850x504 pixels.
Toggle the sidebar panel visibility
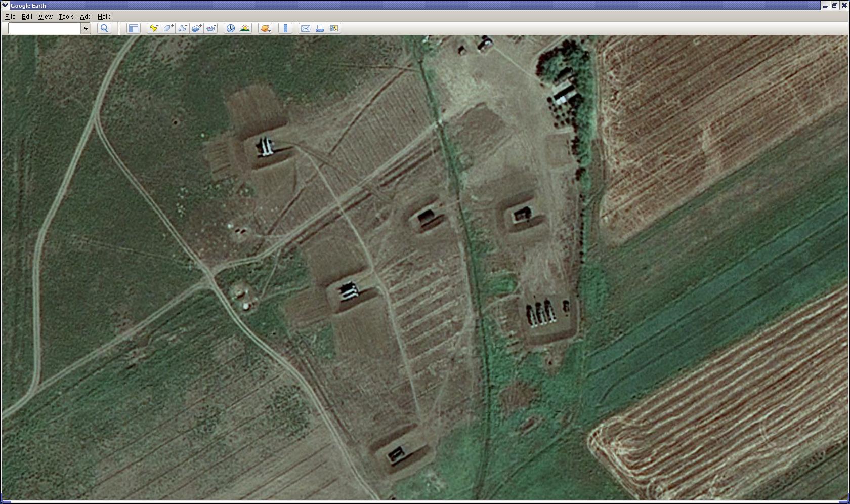133,28
